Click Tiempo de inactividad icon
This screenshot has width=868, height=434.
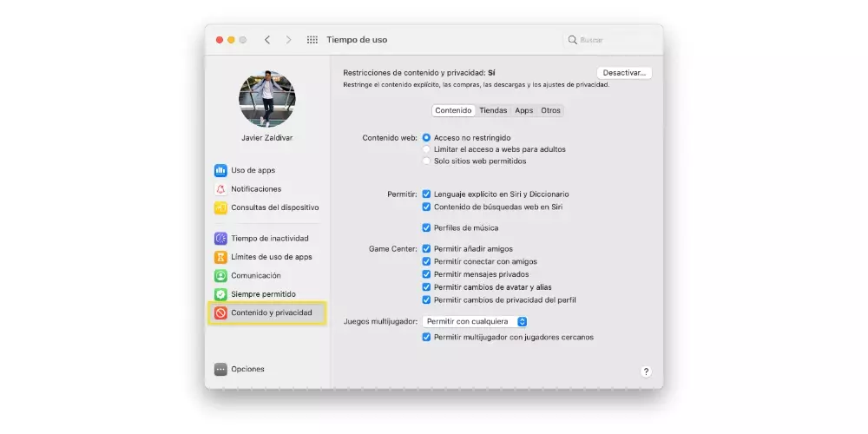click(x=220, y=239)
